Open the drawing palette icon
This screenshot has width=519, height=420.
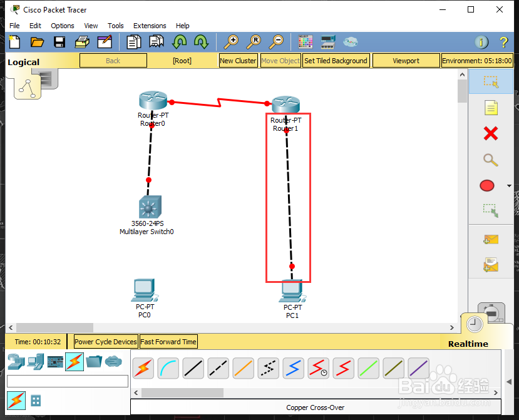(305, 42)
